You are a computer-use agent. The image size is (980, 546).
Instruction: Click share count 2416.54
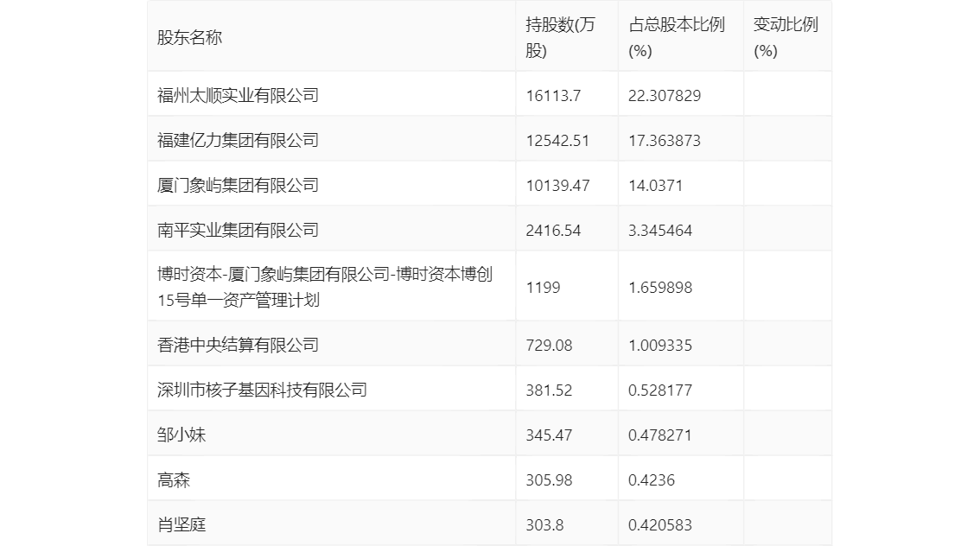click(x=553, y=231)
